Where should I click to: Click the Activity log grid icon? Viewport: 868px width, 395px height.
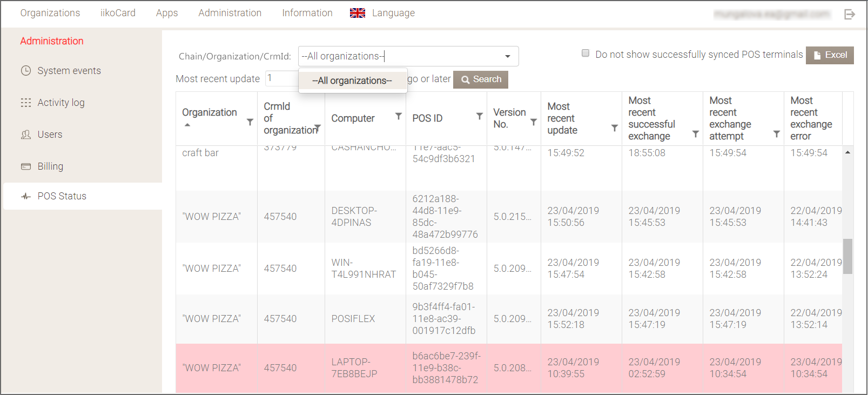[26, 103]
